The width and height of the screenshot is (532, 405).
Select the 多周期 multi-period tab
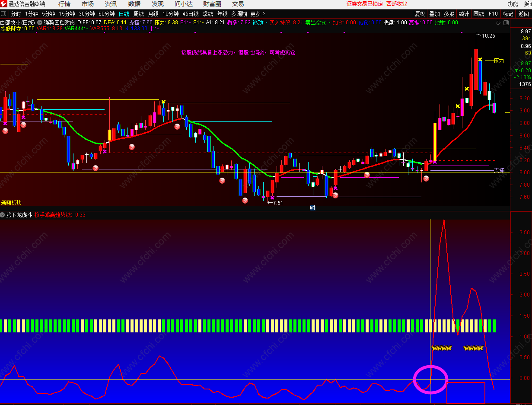point(239,14)
